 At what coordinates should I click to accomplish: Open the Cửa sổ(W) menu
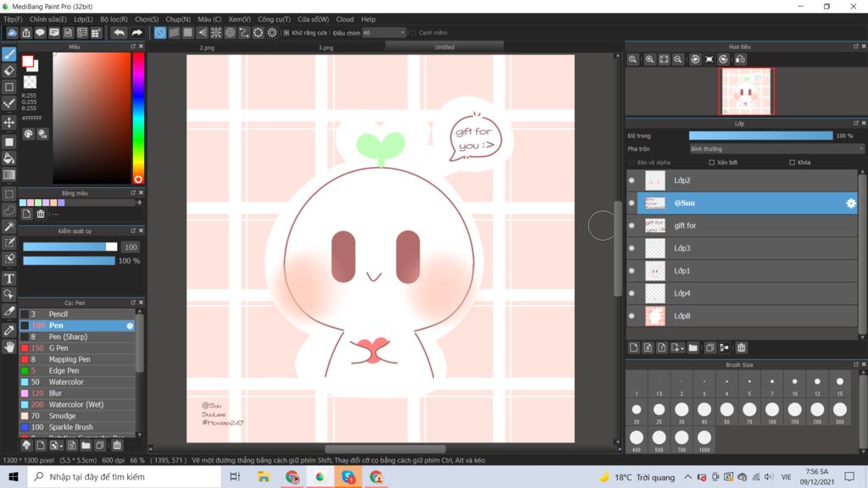[313, 19]
